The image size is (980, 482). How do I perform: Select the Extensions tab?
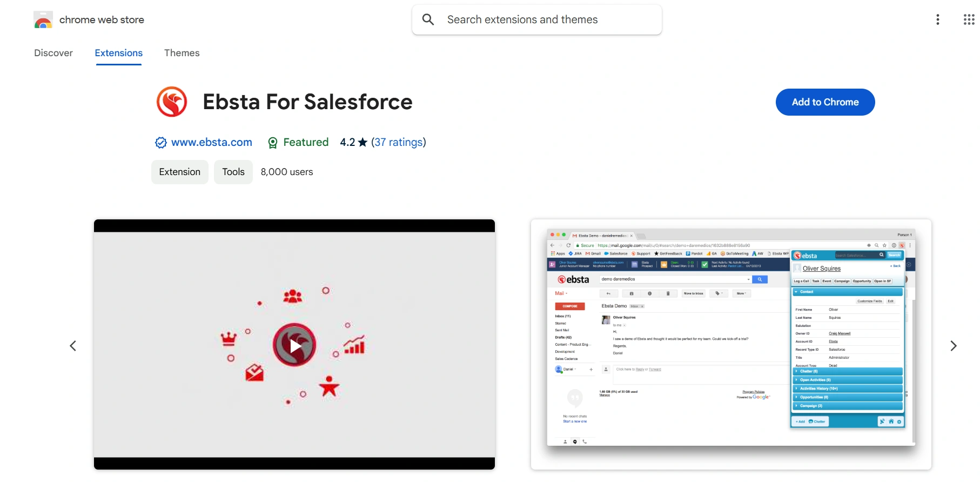119,53
